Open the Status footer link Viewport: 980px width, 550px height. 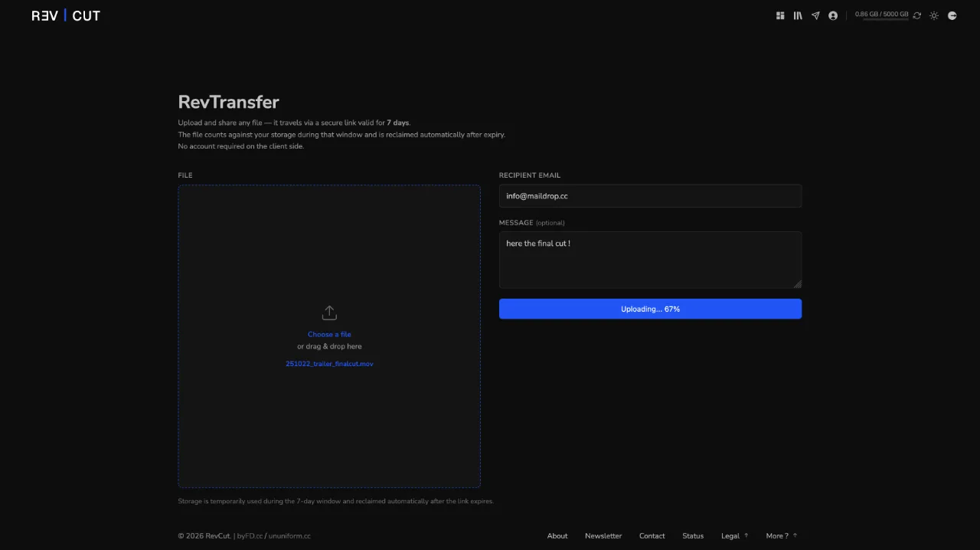click(x=693, y=536)
